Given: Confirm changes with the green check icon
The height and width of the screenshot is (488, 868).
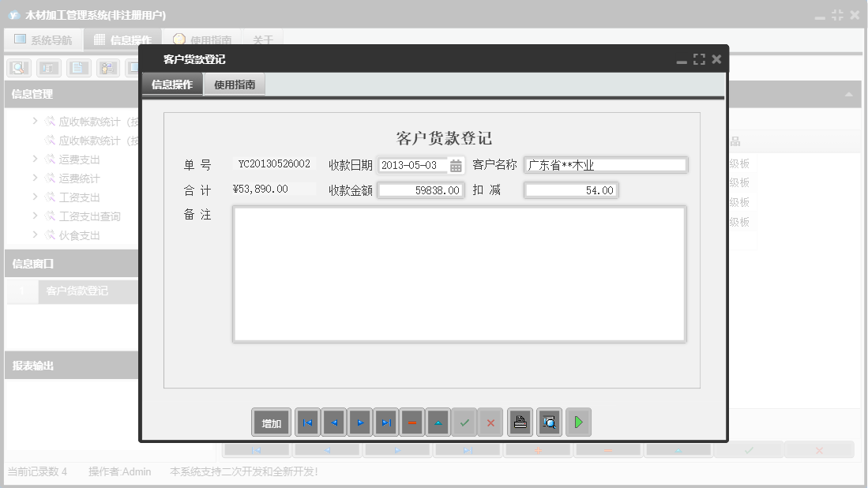Looking at the screenshot, I should tap(464, 422).
